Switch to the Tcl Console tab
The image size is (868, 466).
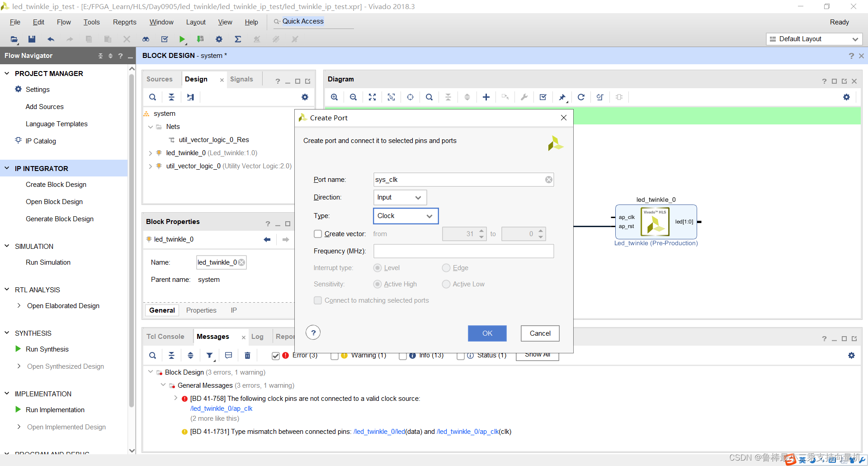[165, 337]
